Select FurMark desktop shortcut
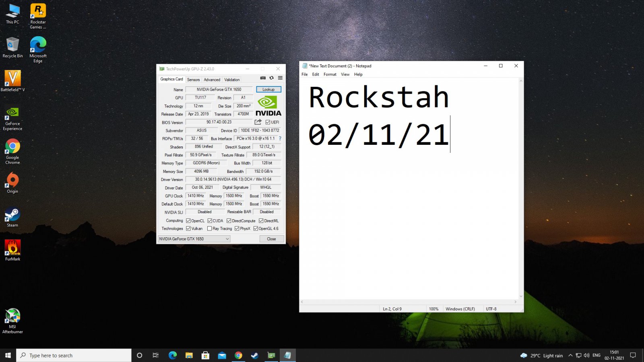Image resolution: width=644 pixels, height=362 pixels. [x=12, y=250]
